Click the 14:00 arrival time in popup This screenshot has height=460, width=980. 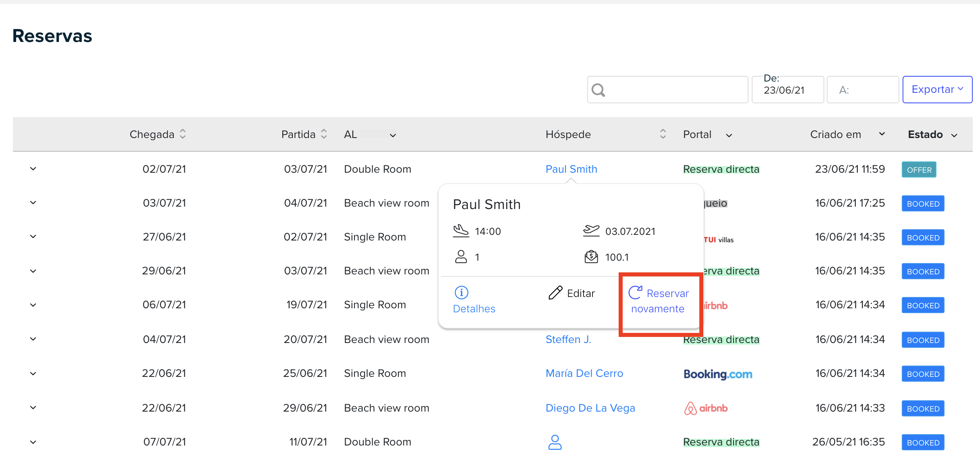click(x=488, y=231)
